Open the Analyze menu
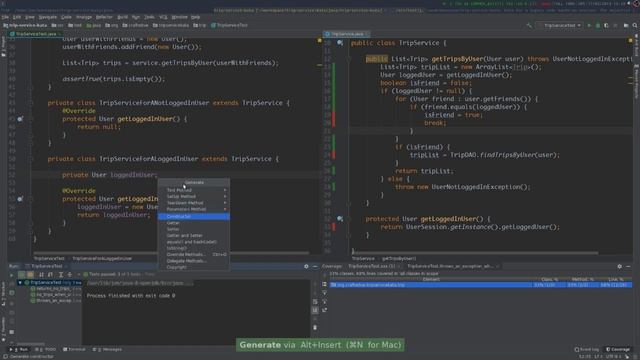This screenshot has width=640, height=360. [84, 17]
